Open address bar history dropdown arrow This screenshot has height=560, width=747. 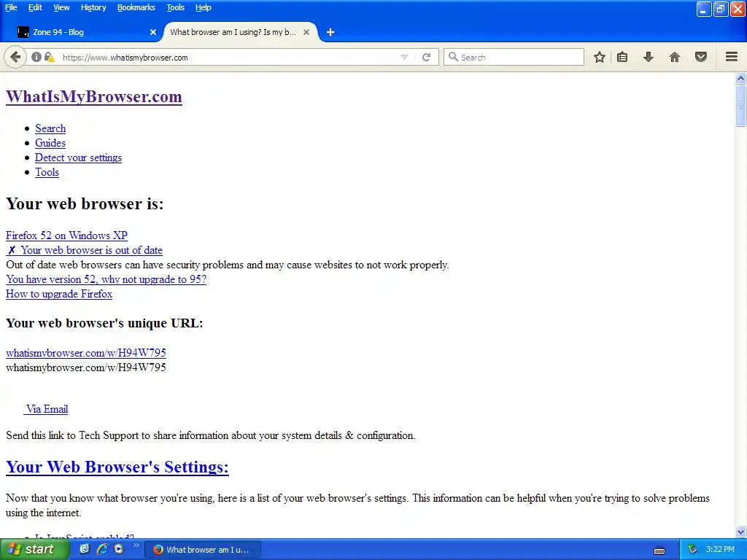tap(404, 57)
